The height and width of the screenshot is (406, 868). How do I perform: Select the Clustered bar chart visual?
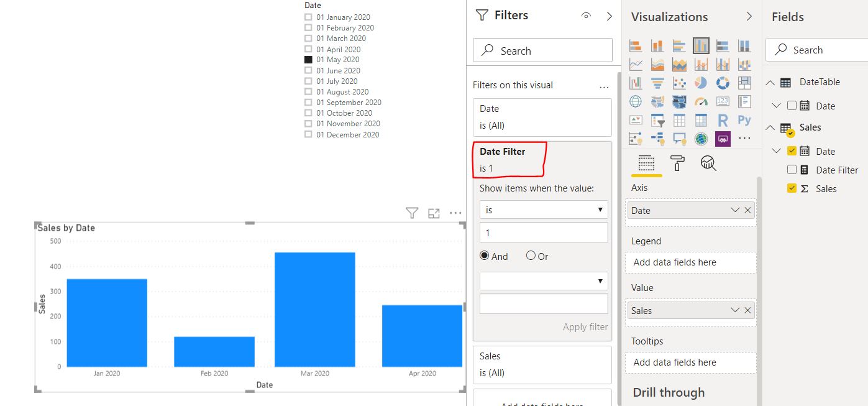[x=679, y=45]
